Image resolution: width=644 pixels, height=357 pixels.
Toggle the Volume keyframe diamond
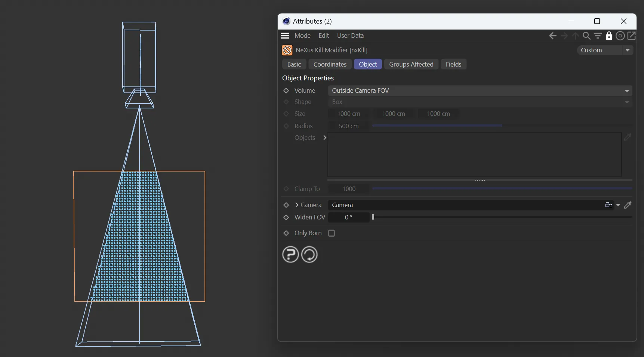click(x=286, y=91)
